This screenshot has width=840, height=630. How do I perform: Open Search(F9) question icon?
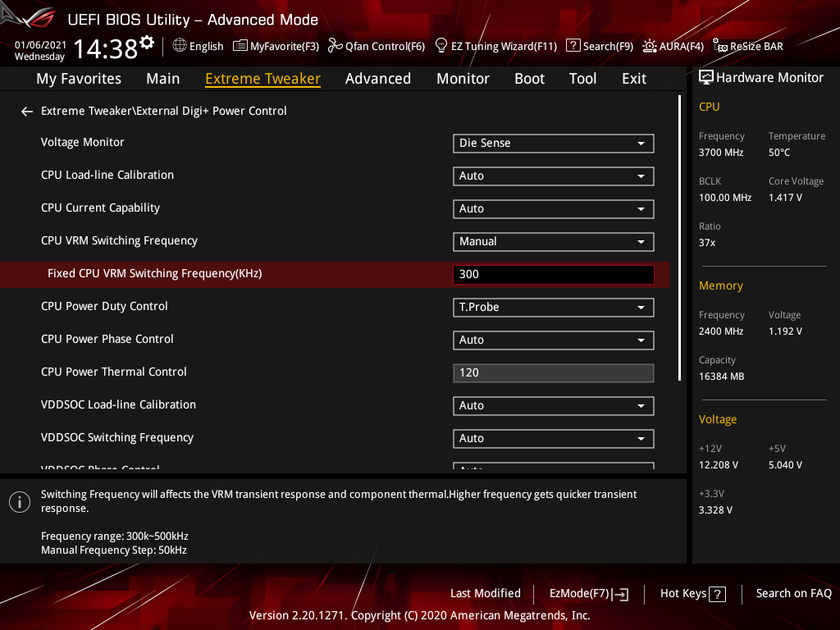(x=573, y=46)
